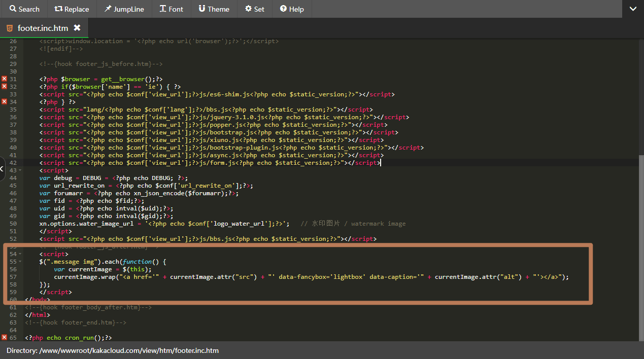The width and height of the screenshot is (644, 359).
Task: Click the currentImage.wrap line
Action: [x=311, y=277]
